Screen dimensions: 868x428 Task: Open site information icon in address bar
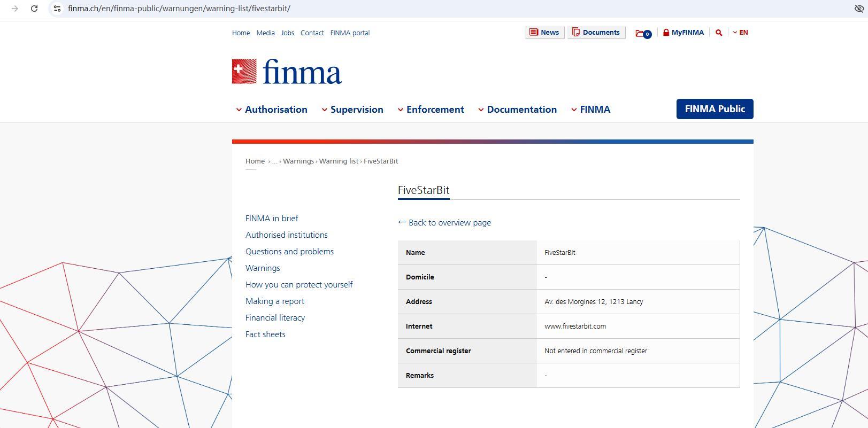pyautogui.click(x=57, y=9)
